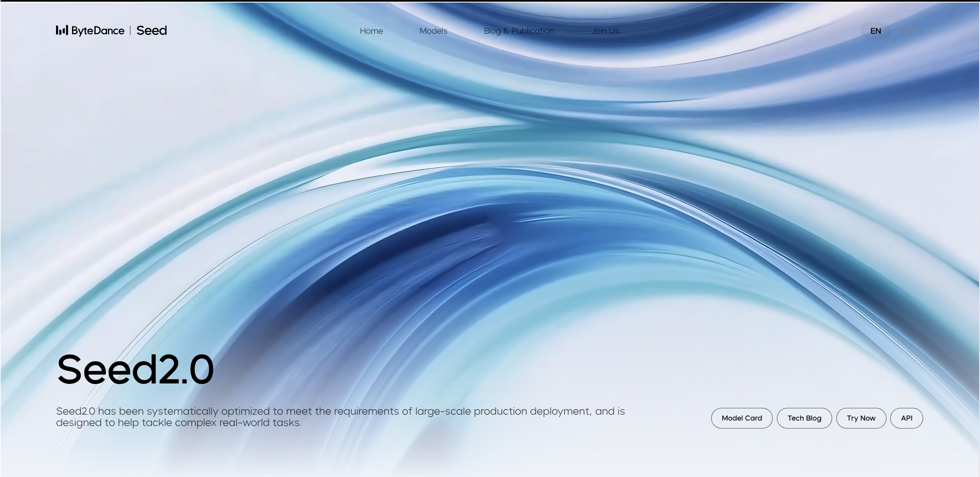
Task: Open the Tech Blog button
Action: click(804, 418)
